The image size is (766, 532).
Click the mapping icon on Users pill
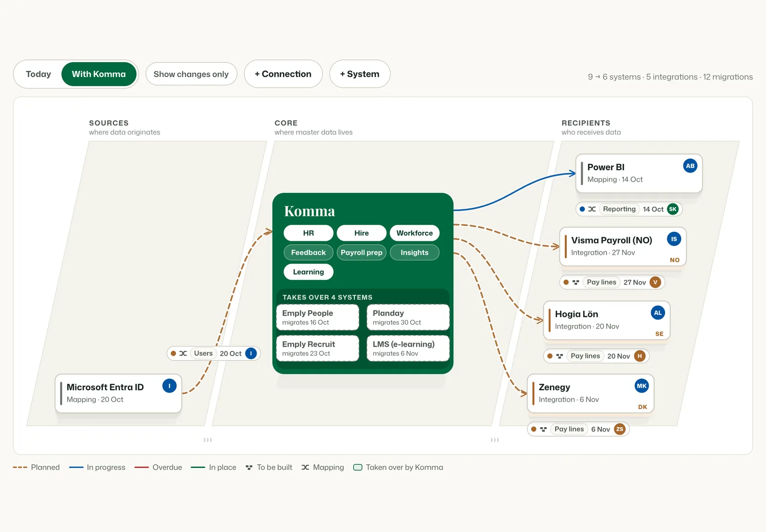point(183,353)
